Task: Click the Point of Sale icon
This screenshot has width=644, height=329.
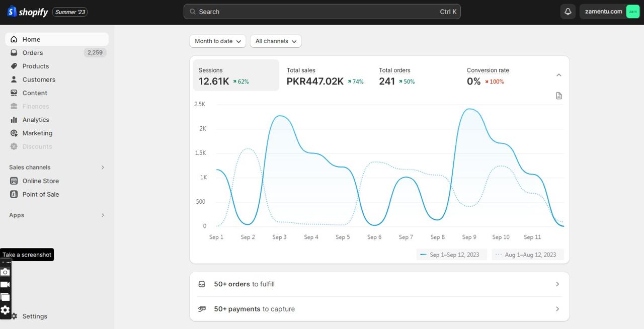Action: pyautogui.click(x=14, y=194)
